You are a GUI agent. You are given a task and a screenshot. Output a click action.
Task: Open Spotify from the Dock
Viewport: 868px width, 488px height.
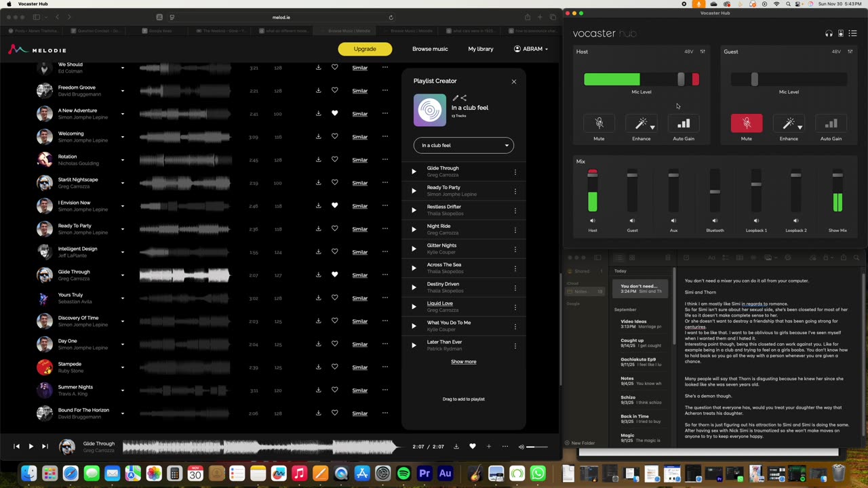coord(403,474)
